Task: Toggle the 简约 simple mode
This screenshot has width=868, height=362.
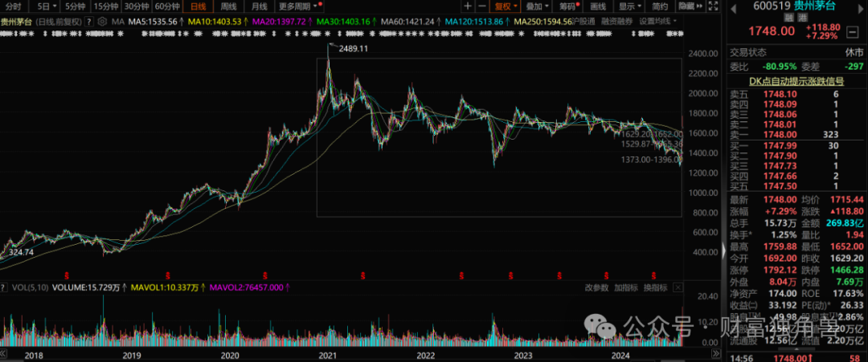Action: (x=660, y=6)
